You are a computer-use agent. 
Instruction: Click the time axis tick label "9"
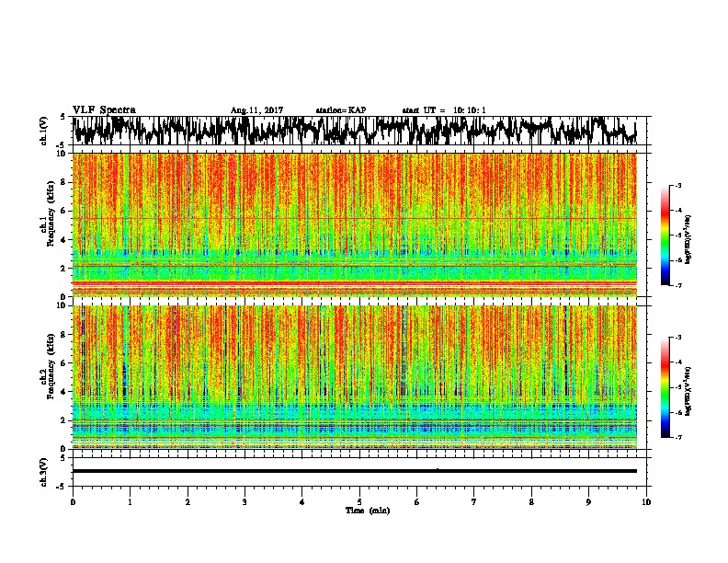coord(588,502)
